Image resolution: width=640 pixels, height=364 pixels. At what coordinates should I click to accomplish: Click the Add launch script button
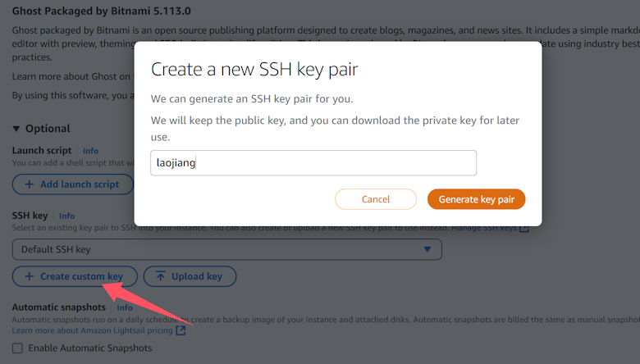pyautogui.click(x=72, y=184)
